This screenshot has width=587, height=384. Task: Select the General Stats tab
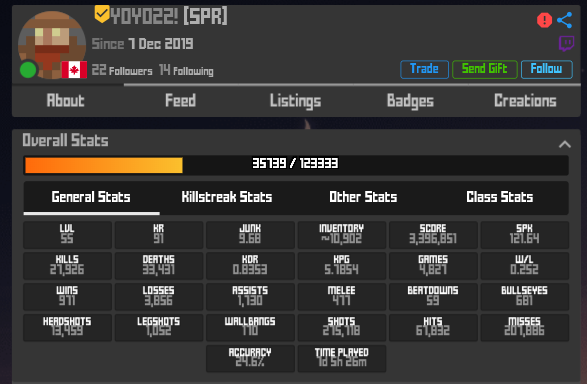pyautogui.click(x=91, y=197)
